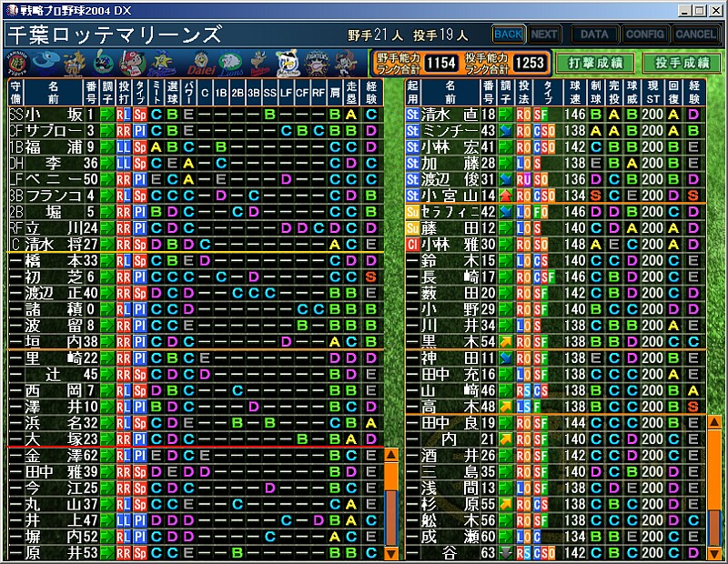Select batter ベニー row
728x564 pixels.
pos(196,179)
